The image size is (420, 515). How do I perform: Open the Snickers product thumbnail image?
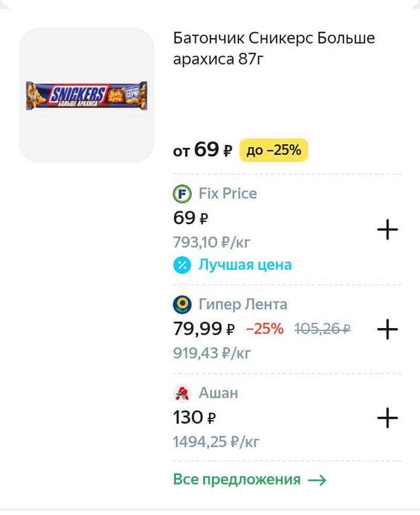[87, 95]
